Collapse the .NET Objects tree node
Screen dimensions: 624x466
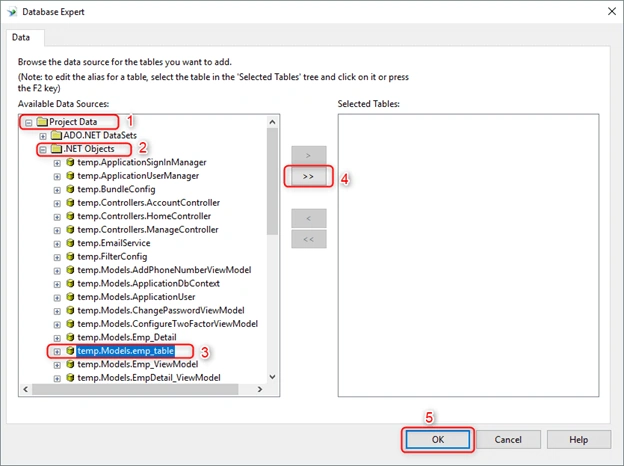[x=43, y=150]
